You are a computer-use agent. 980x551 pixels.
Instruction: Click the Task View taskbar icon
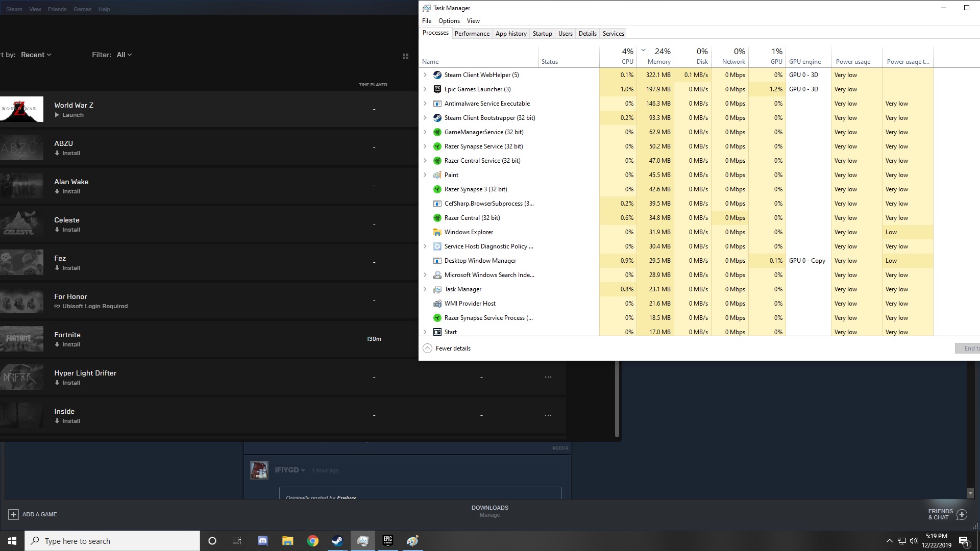[x=237, y=541]
